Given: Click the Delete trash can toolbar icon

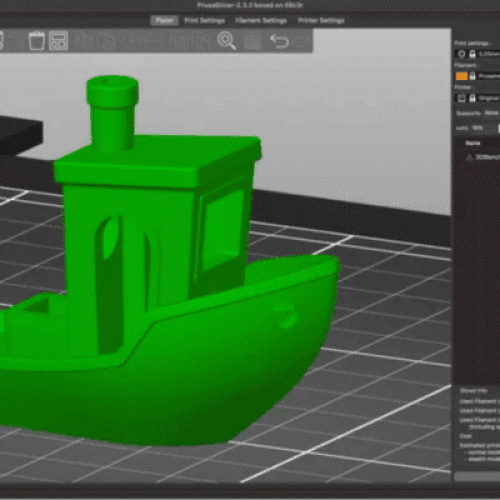Looking at the screenshot, I should click(x=37, y=41).
